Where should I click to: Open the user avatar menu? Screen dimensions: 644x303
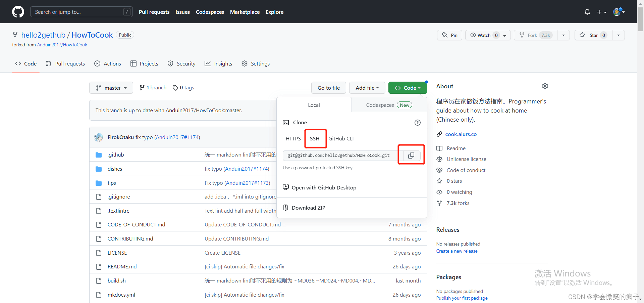pyautogui.click(x=619, y=12)
